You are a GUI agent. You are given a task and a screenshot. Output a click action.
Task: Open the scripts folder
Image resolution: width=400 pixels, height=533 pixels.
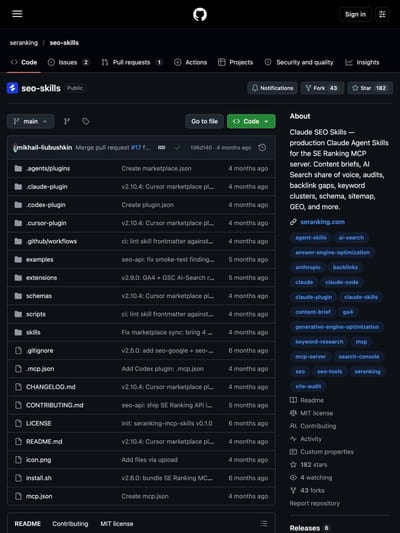coord(36,314)
